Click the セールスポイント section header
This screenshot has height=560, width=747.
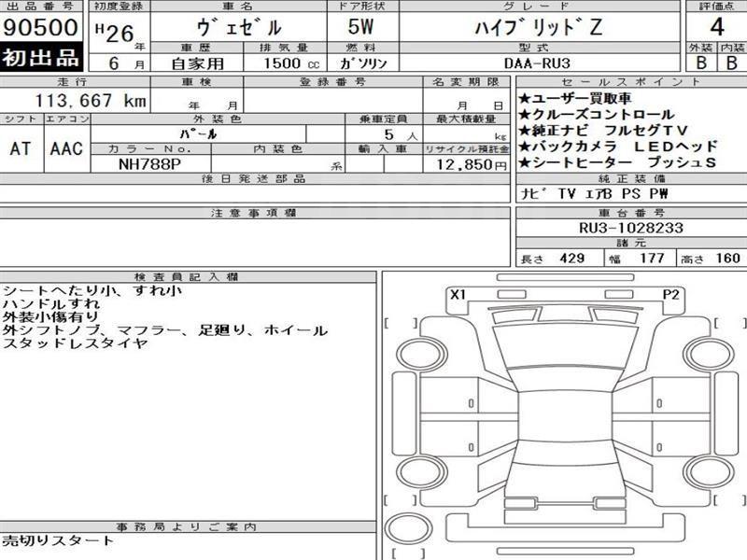tap(631, 81)
